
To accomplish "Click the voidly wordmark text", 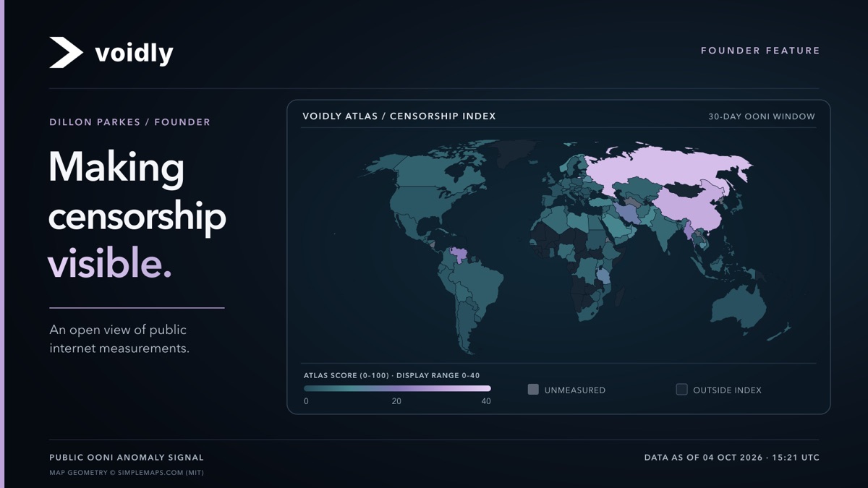I will [134, 53].
